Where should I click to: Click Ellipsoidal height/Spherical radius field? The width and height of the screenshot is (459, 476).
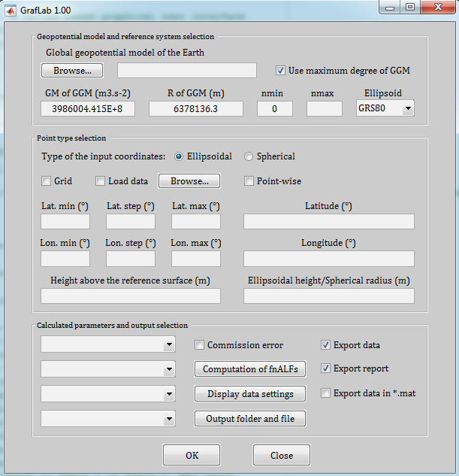(329, 296)
